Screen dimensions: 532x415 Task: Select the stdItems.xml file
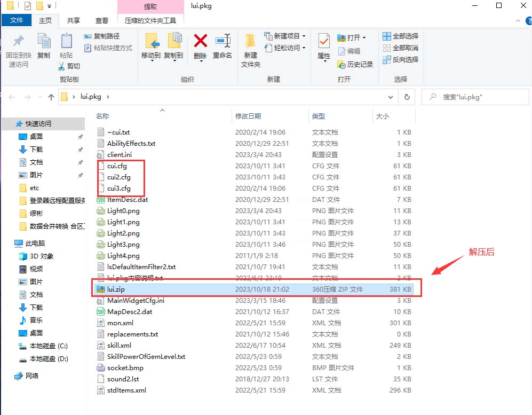[253, 390]
